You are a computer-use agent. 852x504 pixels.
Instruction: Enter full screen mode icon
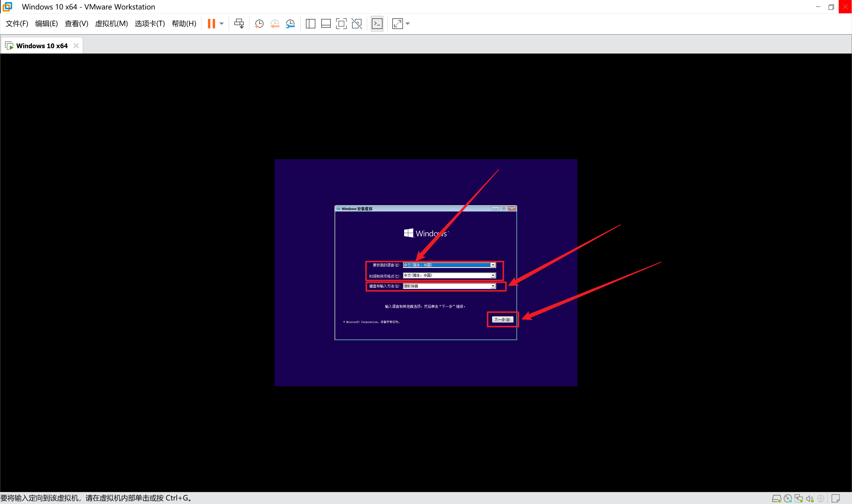click(341, 23)
